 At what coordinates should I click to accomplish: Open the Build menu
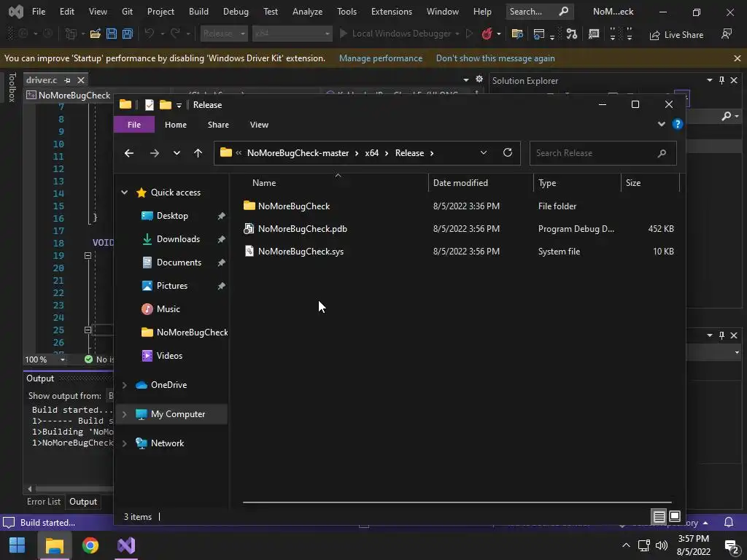pos(198,12)
